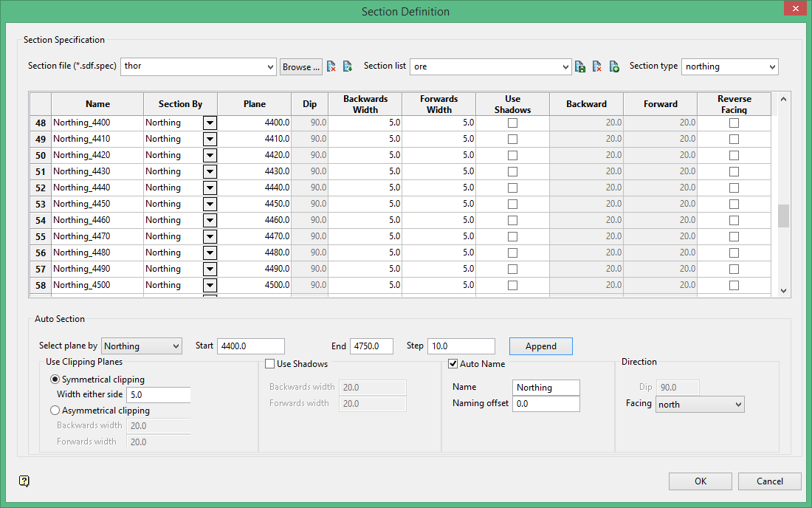Select row header 52 in the table
The height and width of the screenshot is (508, 812).
[41, 188]
